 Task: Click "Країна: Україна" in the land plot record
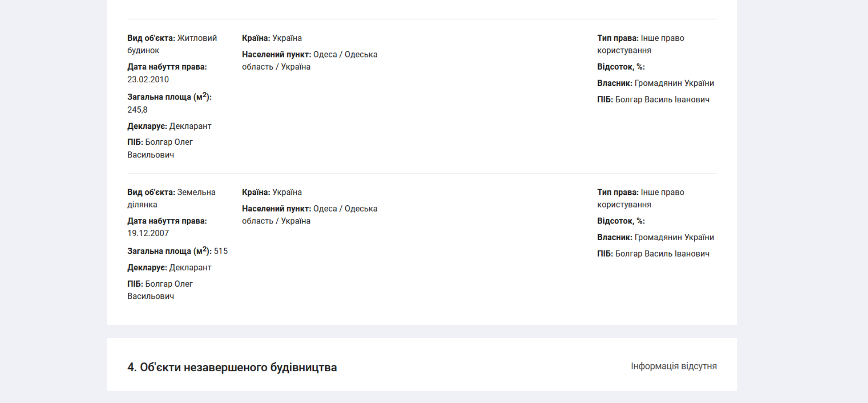(272, 192)
